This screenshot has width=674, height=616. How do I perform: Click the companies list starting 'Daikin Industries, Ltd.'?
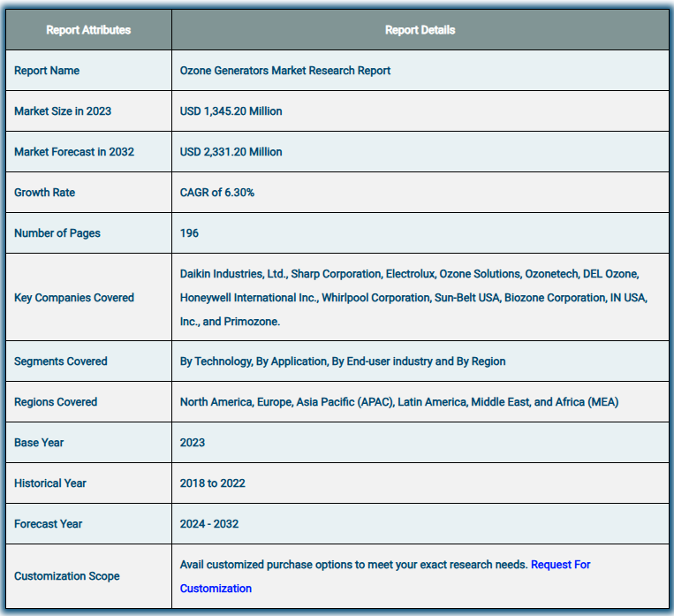click(x=413, y=297)
